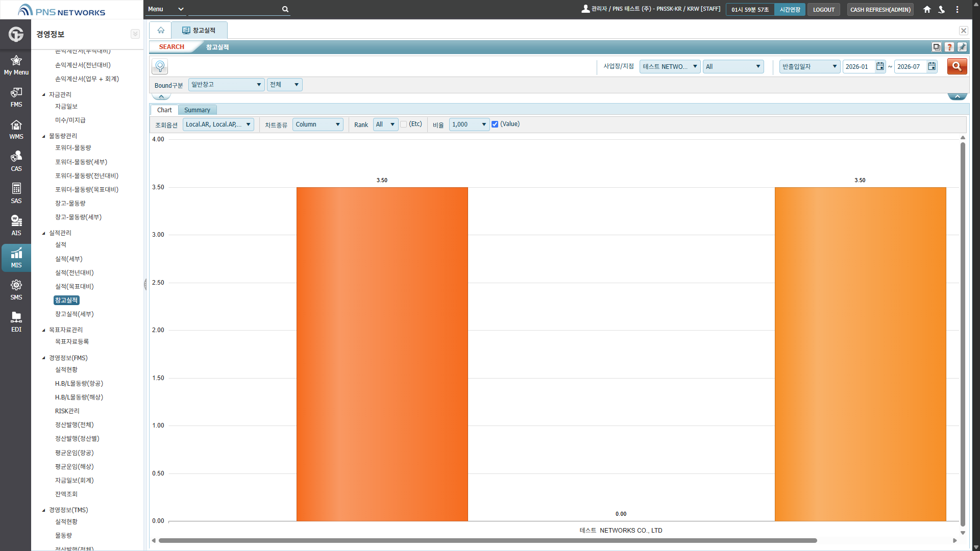Open calendar picker for start date 2026-01
This screenshot has width=980, height=551.
coord(880,66)
